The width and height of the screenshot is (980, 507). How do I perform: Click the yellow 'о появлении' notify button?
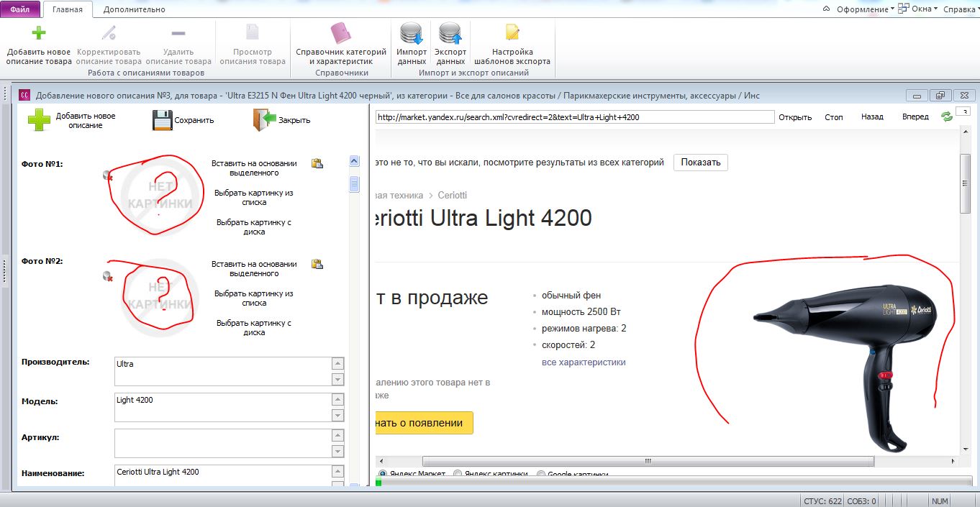(x=424, y=423)
